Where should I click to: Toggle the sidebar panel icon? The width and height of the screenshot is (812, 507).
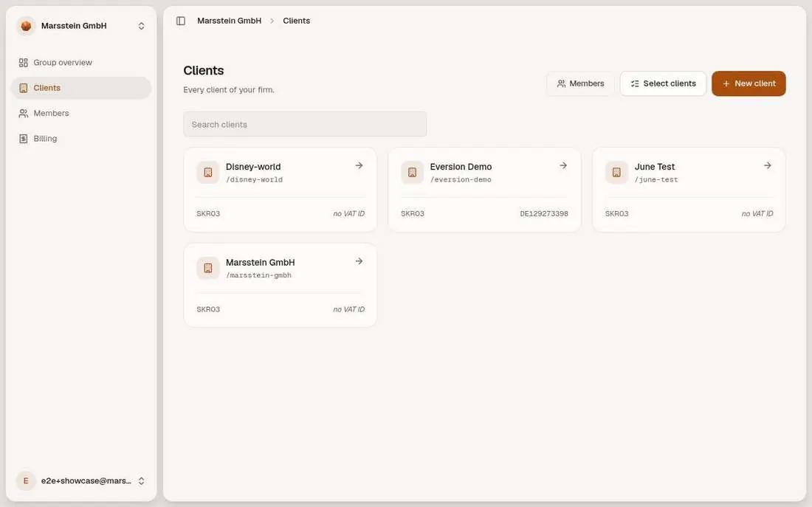point(181,21)
